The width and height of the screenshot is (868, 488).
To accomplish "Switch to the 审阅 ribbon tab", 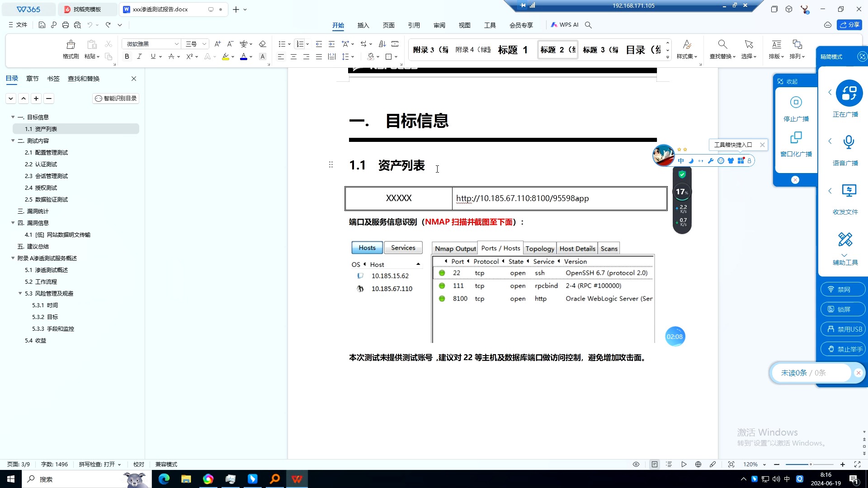I will [439, 25].
